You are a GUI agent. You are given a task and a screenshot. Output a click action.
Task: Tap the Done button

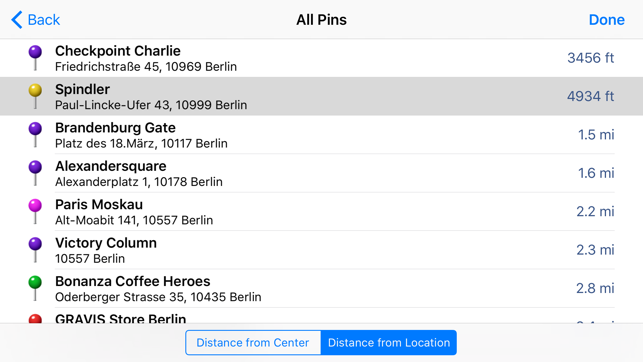[x=607, y=20]
